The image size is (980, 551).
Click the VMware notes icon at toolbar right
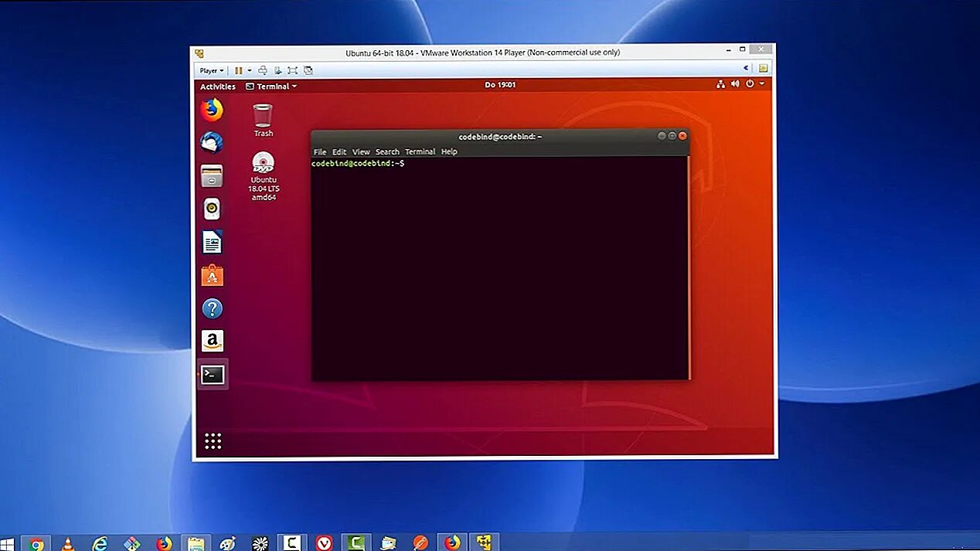[763, 69]
